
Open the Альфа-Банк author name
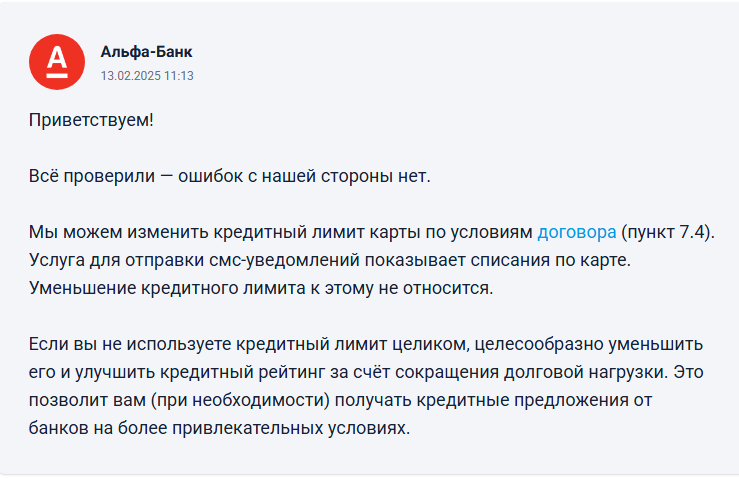(147, 51)
